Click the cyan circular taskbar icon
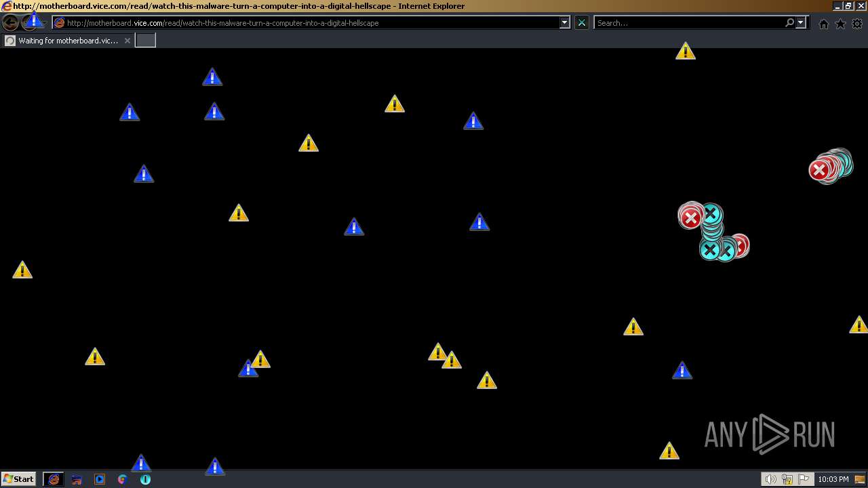 (145, 479)
